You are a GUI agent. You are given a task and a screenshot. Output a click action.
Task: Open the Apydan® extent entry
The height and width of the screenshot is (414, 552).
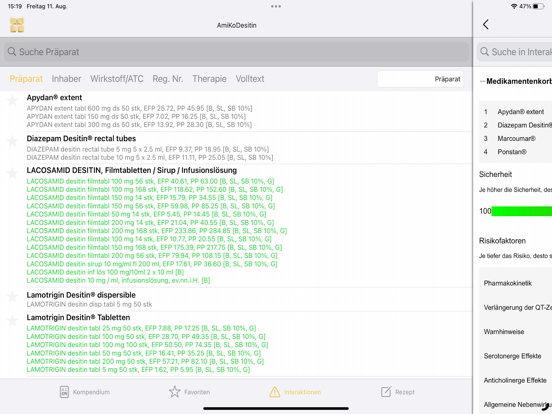(54, 98)
